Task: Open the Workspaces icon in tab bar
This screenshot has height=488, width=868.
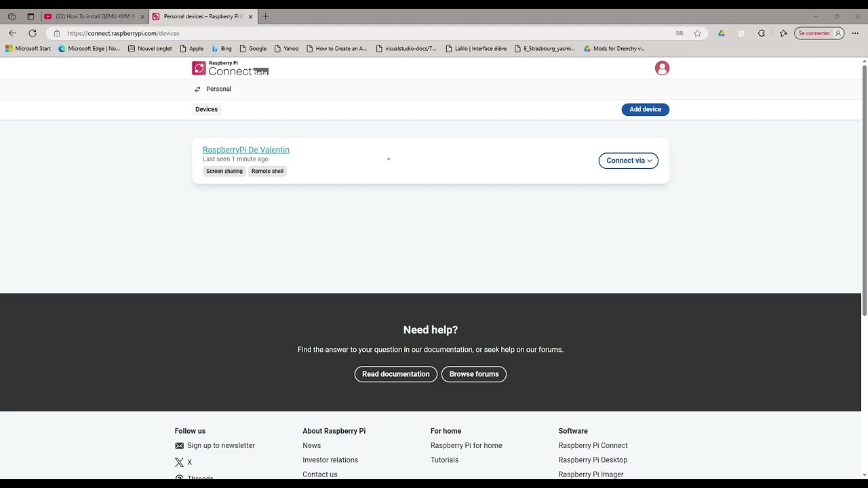Action: pos(12,16)
